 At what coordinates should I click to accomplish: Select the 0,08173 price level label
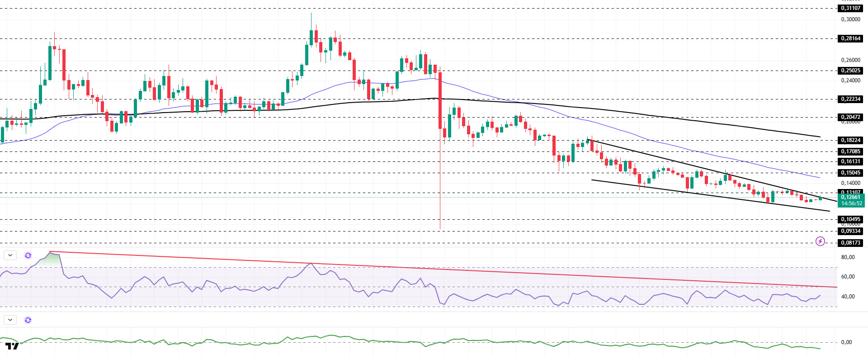(850, 243)
